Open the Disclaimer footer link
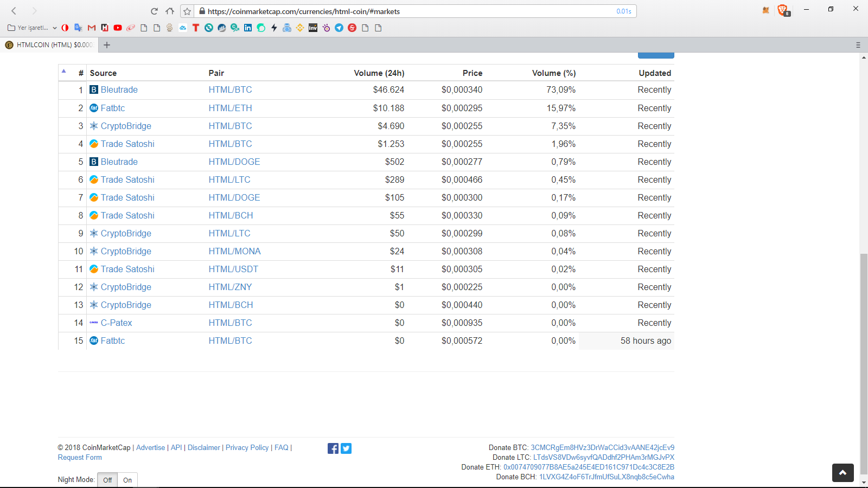868x488 pixels. click(204, 448)
